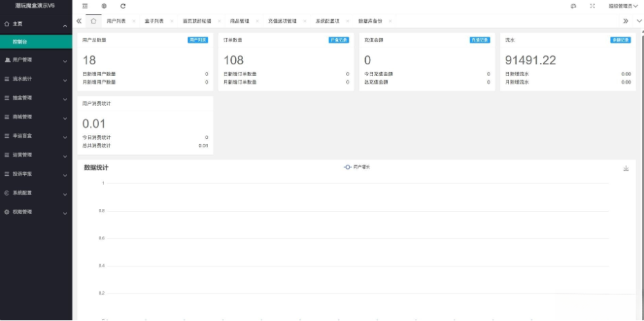Select 控制台 in the sidebar
This screenshot has width=644, height=321.
click(x=20, y=42)
